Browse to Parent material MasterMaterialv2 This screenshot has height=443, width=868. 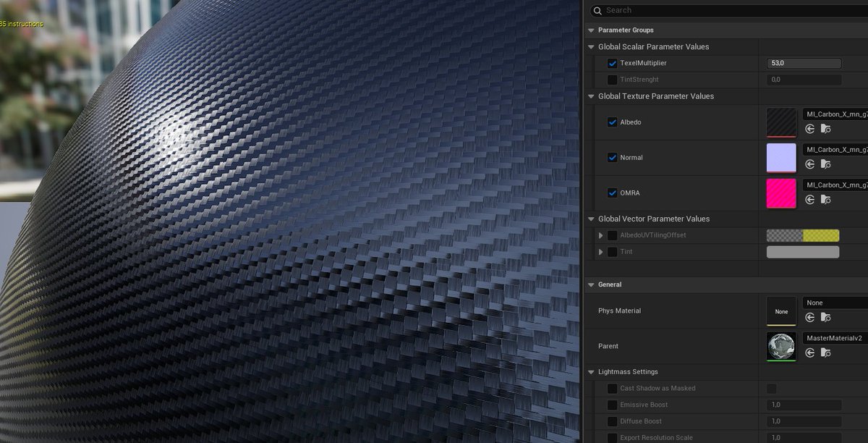click(825, 353)
